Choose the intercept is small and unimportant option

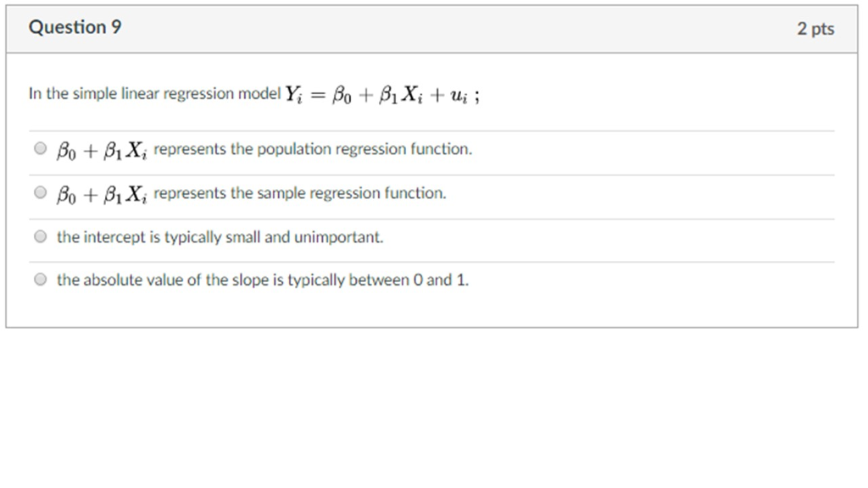point(39,235)
